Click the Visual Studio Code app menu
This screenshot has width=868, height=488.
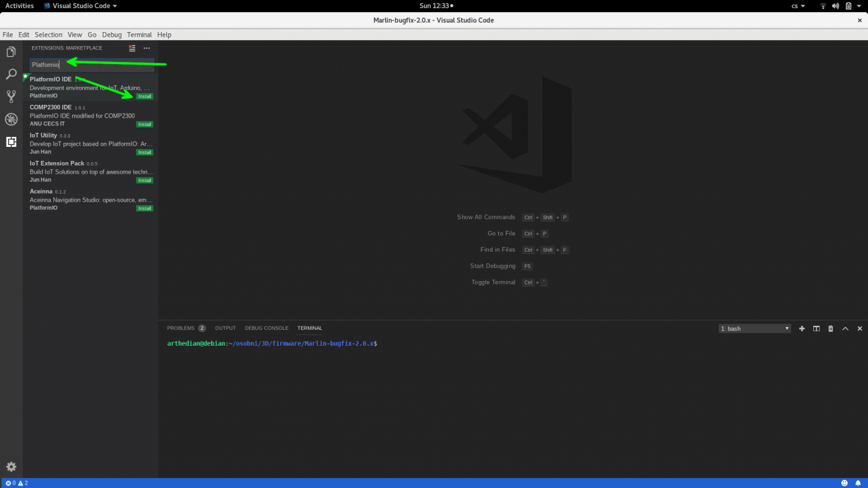coord(79,5)
